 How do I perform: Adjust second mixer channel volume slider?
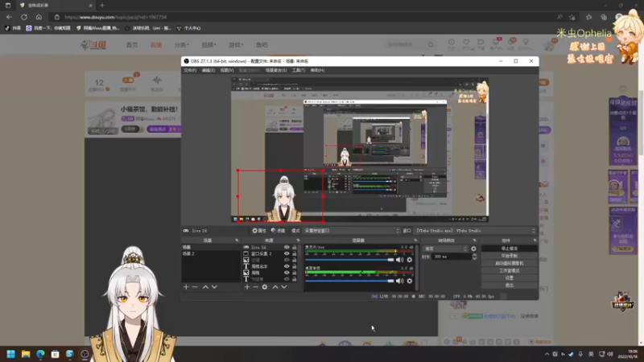click(x=349, y=281)
